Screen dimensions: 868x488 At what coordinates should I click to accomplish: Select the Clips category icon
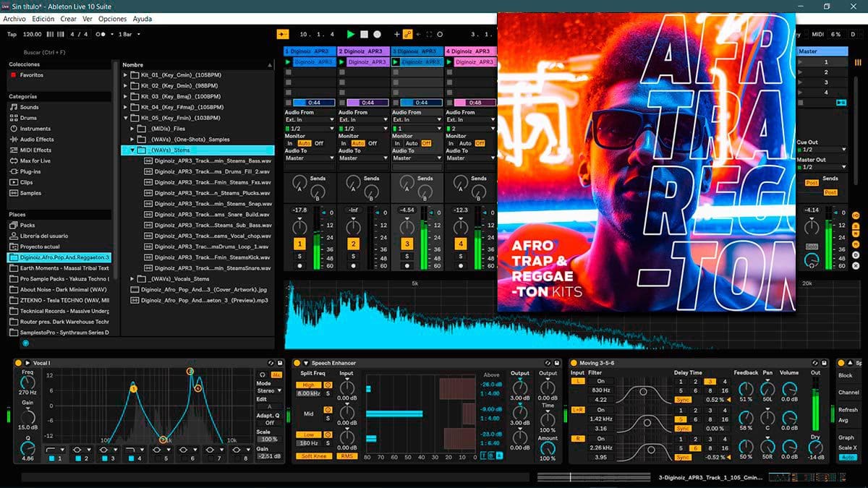13,182
